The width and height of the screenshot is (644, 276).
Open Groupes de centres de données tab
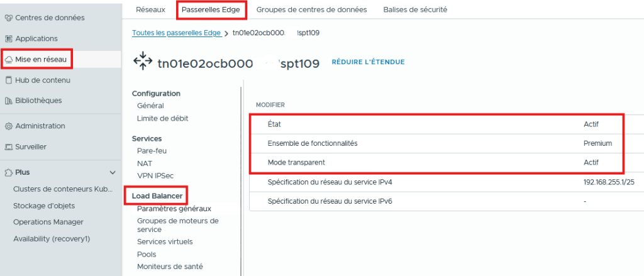point(313,9)
